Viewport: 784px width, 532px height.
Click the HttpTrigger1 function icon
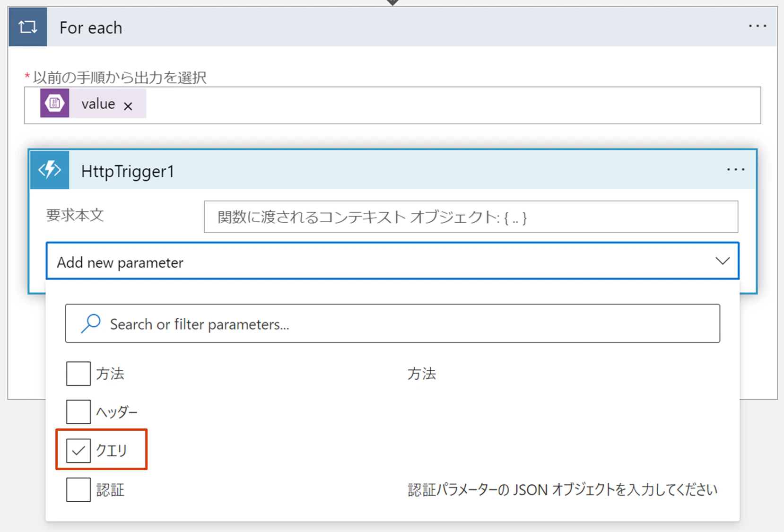click(50, 170)
